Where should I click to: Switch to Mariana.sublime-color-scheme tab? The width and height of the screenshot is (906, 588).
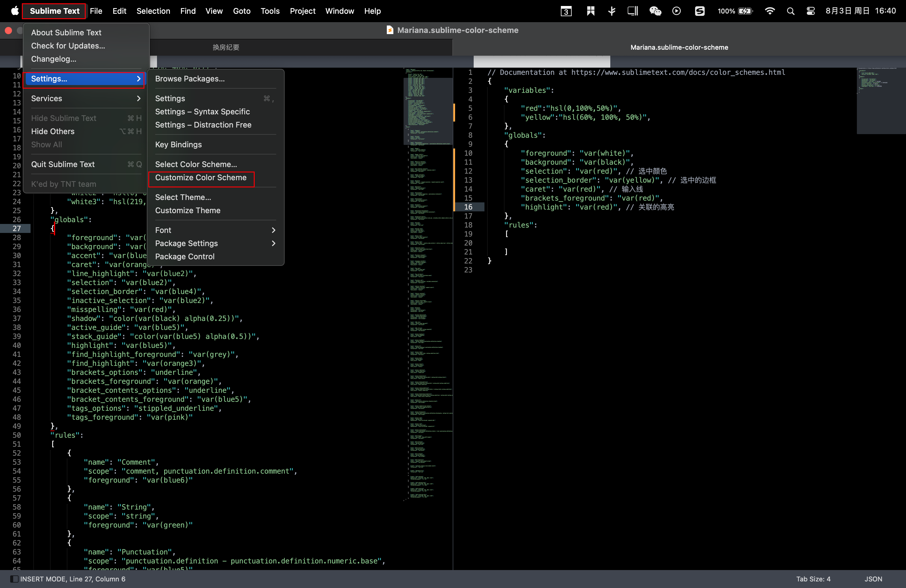(x=679, y=47)
